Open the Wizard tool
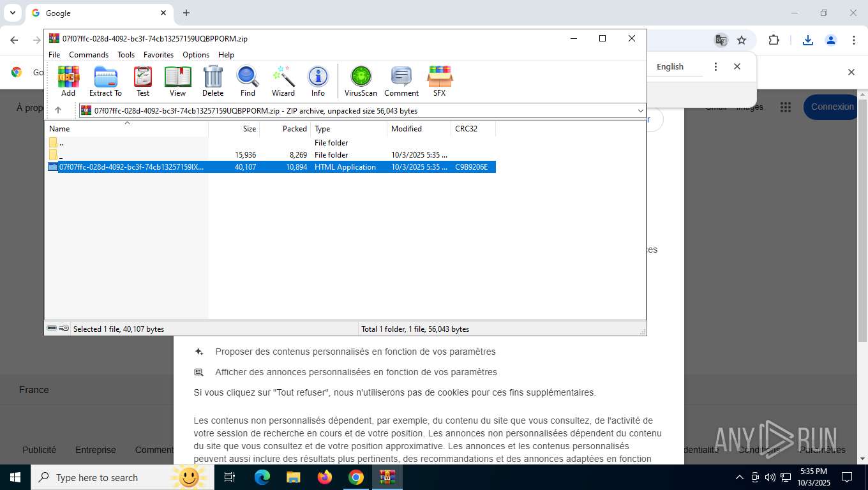The width and height of the screenshot is (868, 490). click(283, 81)
